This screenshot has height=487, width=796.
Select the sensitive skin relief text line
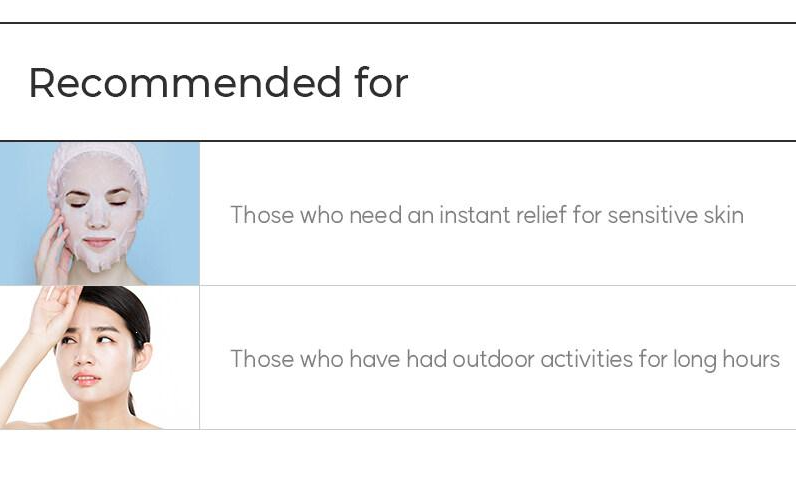[487, 215]
